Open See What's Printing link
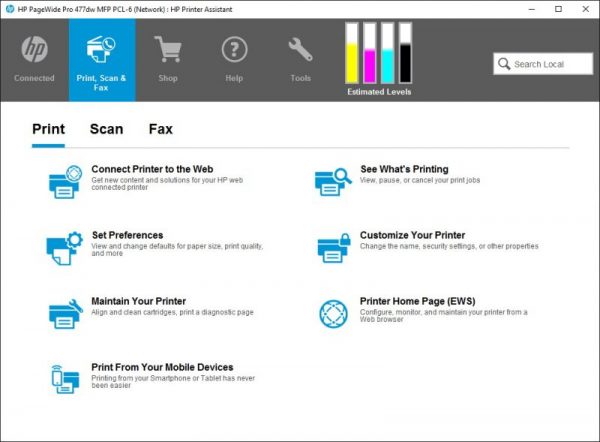Screen dimensions: 600x442 pyautogui.click(x=404, y=169)
